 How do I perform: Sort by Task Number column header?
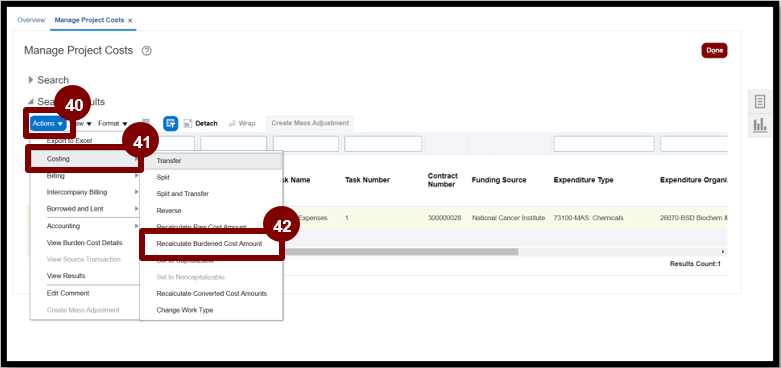coord(368,180)
